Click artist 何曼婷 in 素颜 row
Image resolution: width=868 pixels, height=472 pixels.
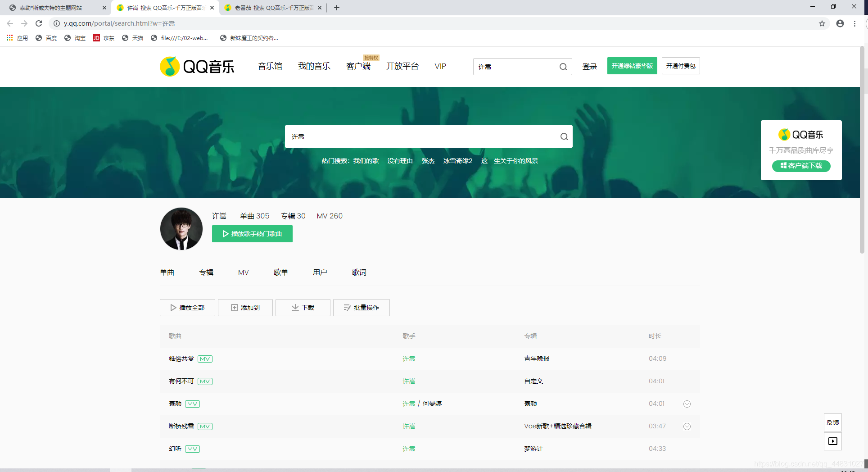(x=432, y=404)
